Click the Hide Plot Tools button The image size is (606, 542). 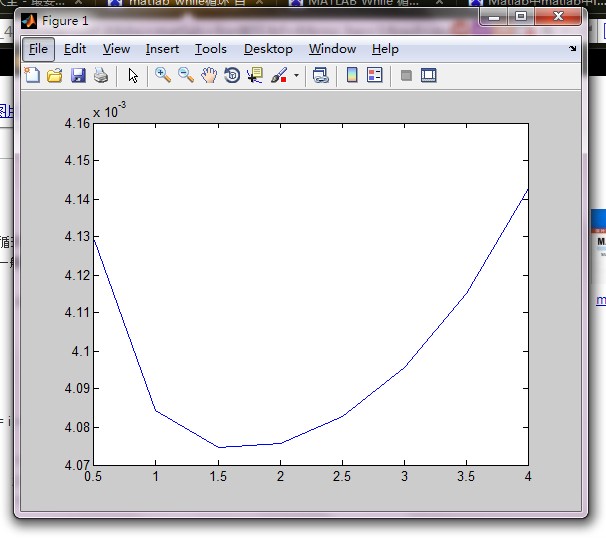[406, 75]
